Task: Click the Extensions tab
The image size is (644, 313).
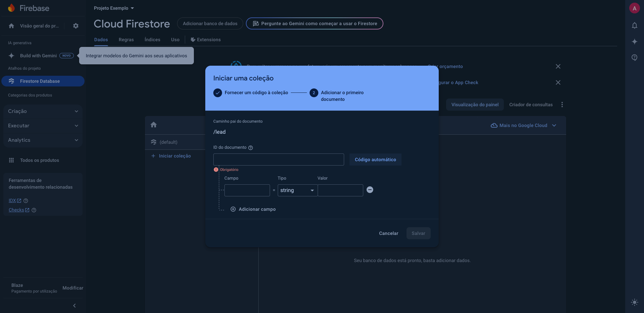Action: (206, 40)
